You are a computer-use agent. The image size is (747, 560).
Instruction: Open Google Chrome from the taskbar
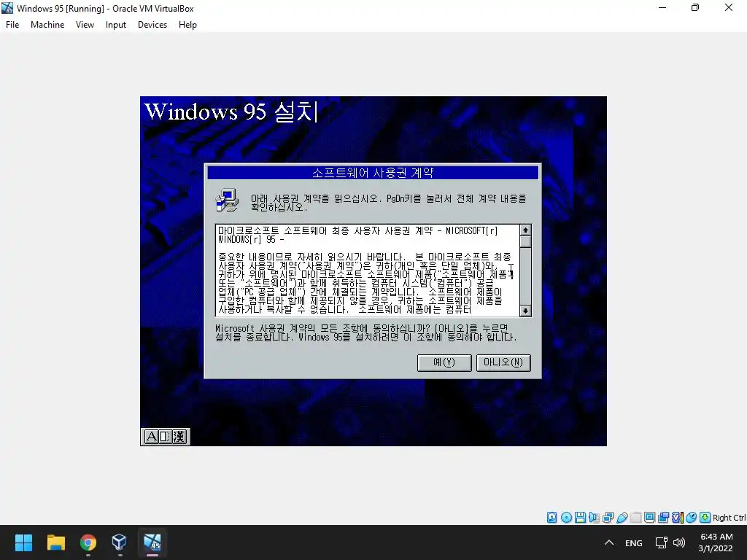(x=88, y=542)
